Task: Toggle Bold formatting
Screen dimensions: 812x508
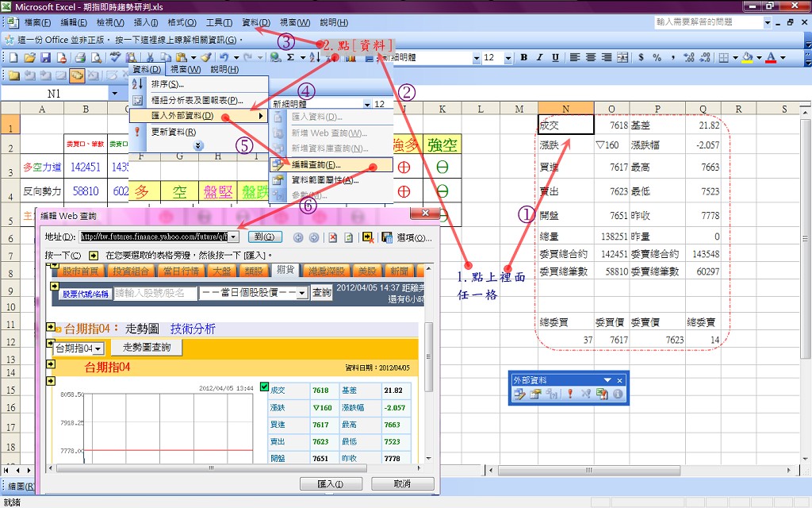Action: tap(523, 57)
